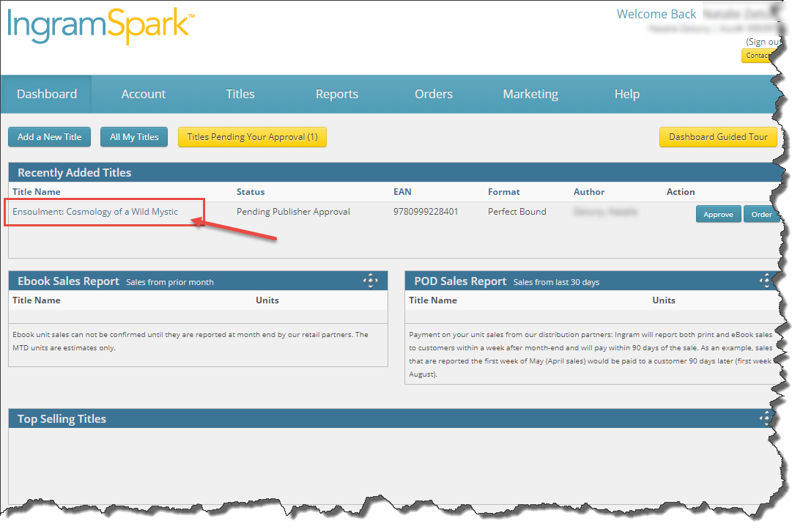
Task: Click the Author column header
Action: click(x=589, y=192)
